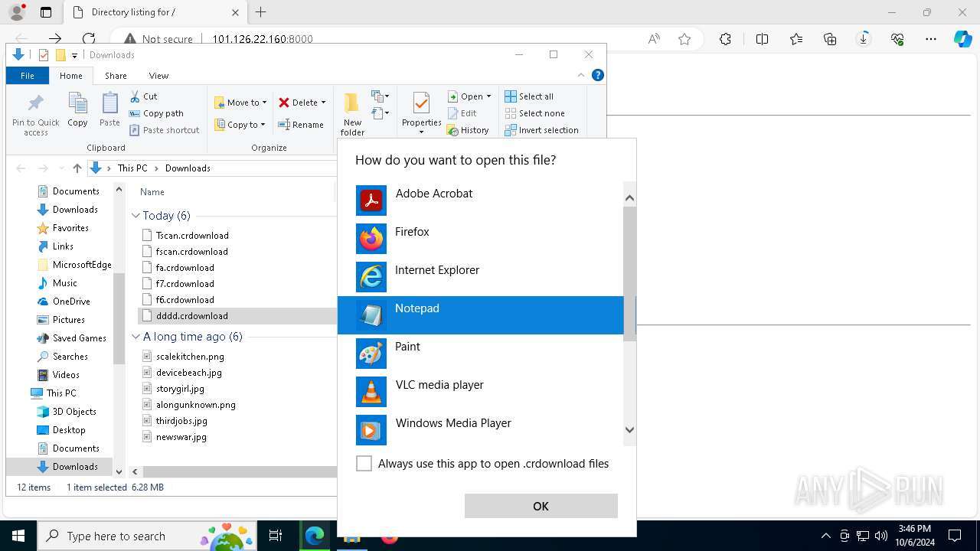Click the Name column header

pyautogui.click(x=152, y=192)
